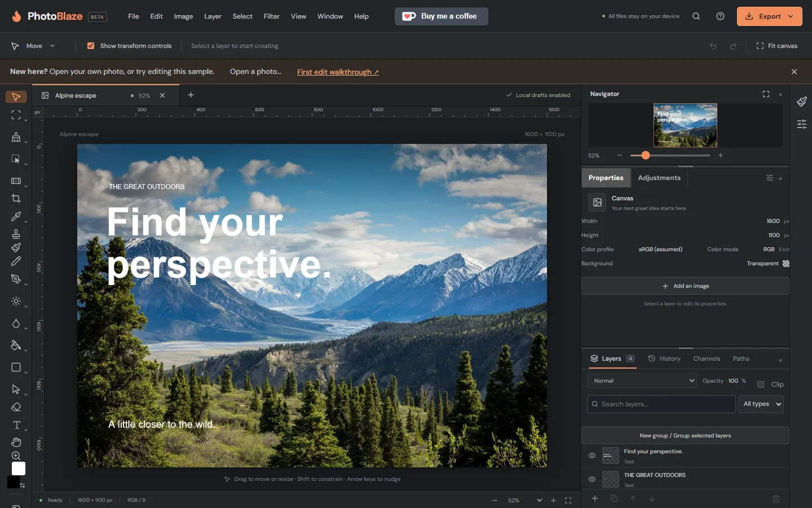Screen dimensions: 812x508
Task: Open the Filter menu
Action: point(271,16)
